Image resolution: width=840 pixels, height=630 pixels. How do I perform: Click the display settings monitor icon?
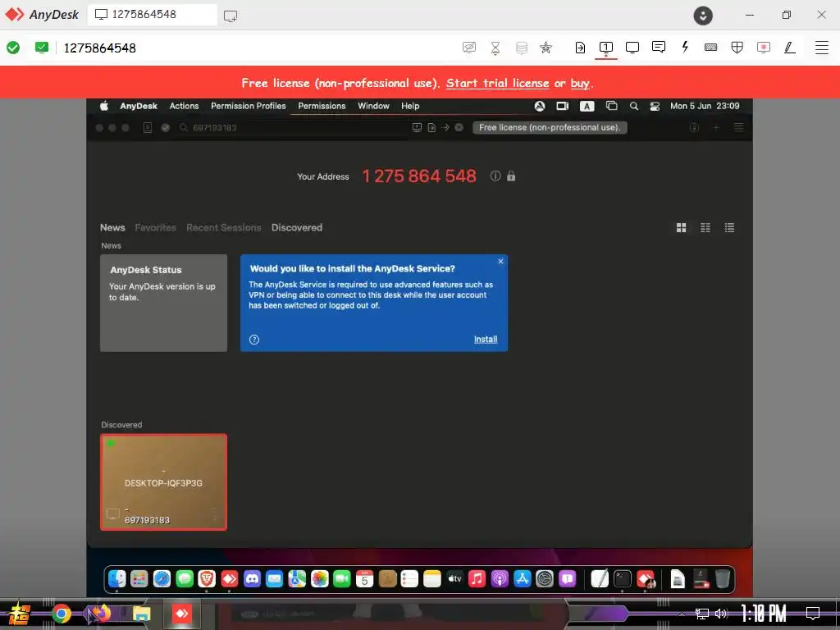632,47
